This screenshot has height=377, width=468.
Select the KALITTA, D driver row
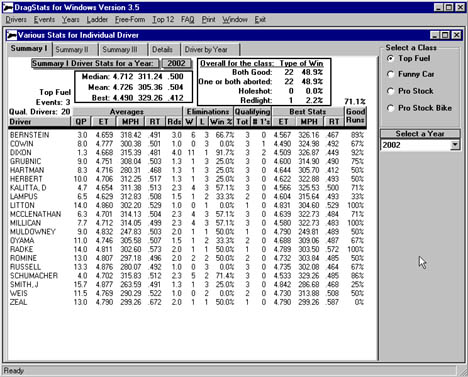[187, 188]
